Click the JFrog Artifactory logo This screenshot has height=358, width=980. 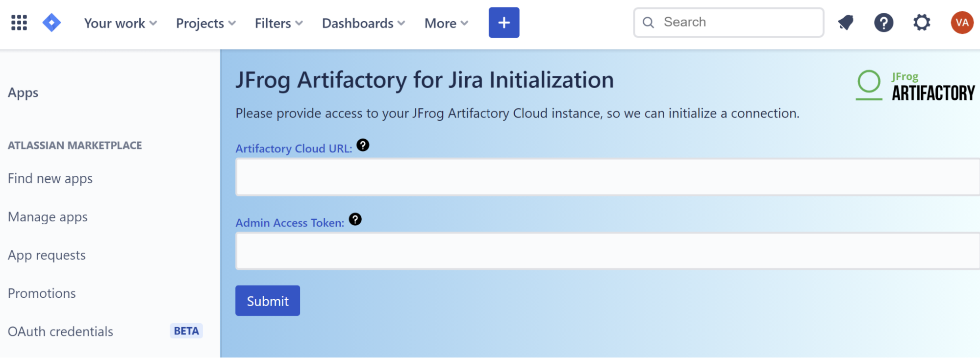click(915, 86)
